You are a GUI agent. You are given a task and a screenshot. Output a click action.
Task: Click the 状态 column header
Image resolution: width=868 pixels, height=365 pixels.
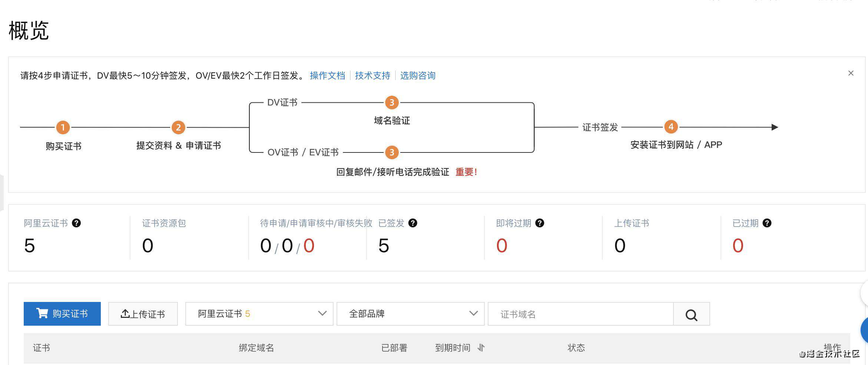click(576, 348)
